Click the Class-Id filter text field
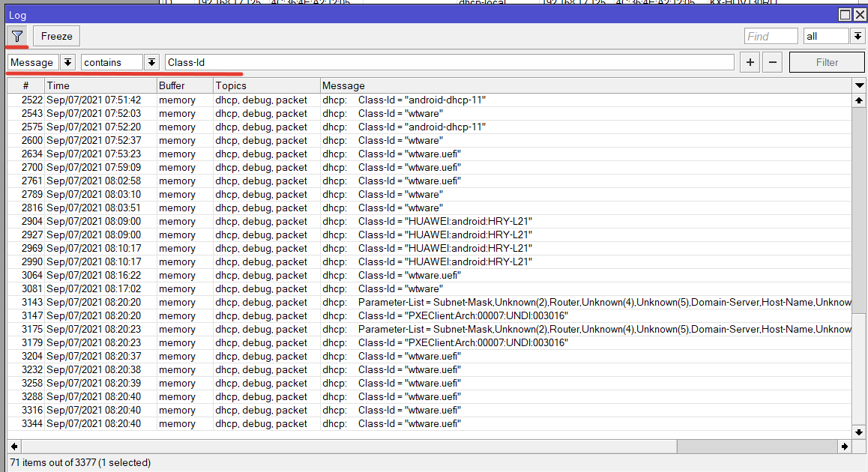This screenshot has width=868, height=472. pos(450,62)
